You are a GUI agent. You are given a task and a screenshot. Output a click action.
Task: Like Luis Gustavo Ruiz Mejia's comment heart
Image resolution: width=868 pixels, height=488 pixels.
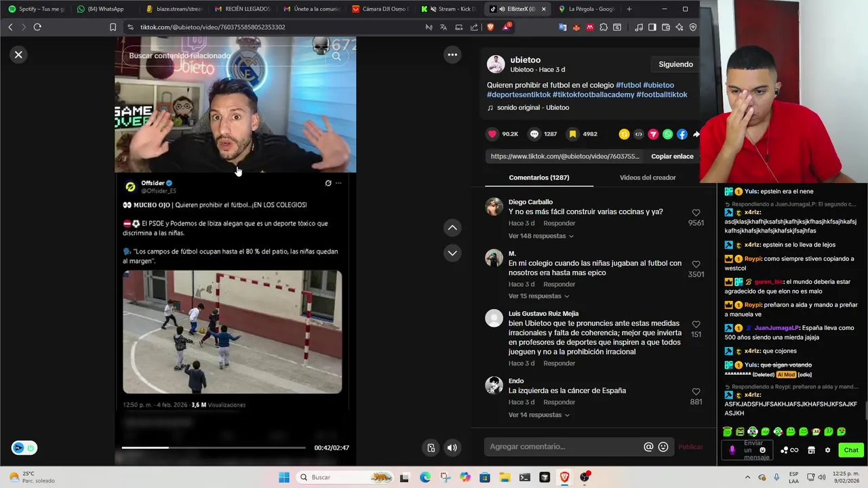tap(696, 325)
